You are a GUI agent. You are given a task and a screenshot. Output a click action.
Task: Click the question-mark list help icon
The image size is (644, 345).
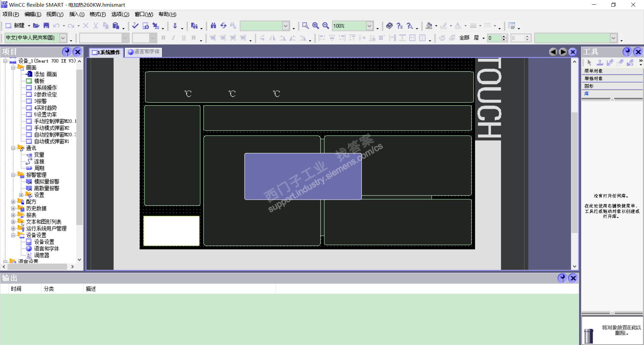click(399, 25)
